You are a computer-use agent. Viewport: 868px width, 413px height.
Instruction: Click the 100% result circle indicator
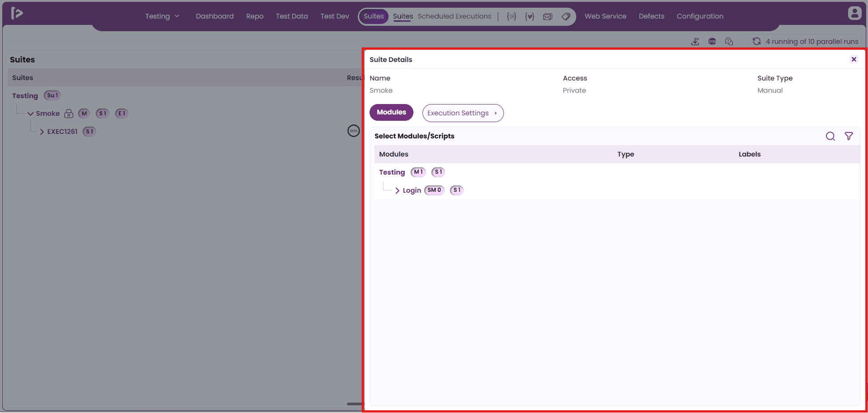click(x=354, y=131)
